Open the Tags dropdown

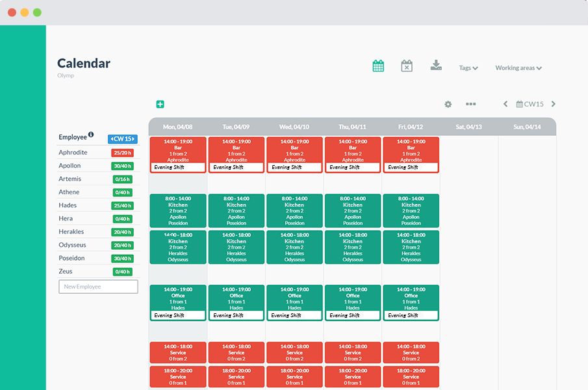[468, 68]
